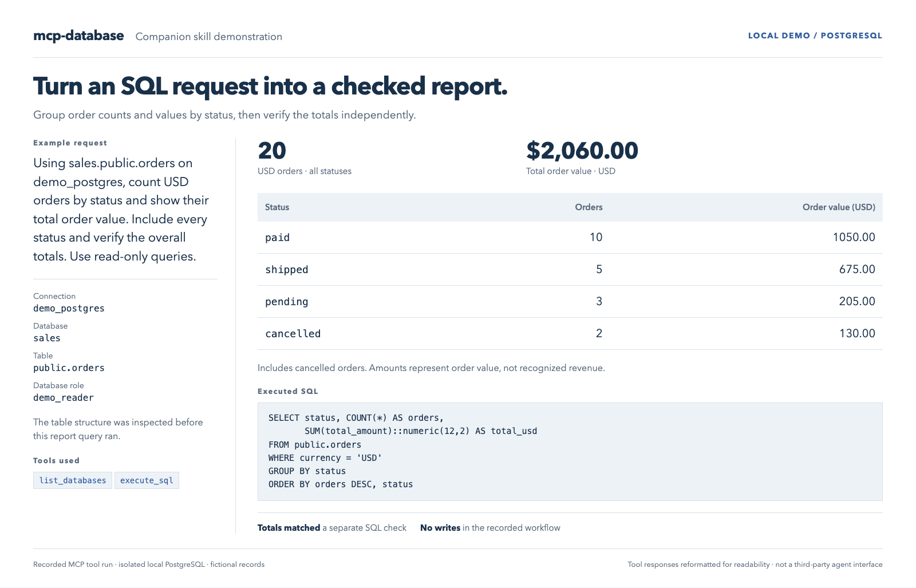Click the "Tools used" label
This screenshot has height=588, width=916.
coord(56,461)
